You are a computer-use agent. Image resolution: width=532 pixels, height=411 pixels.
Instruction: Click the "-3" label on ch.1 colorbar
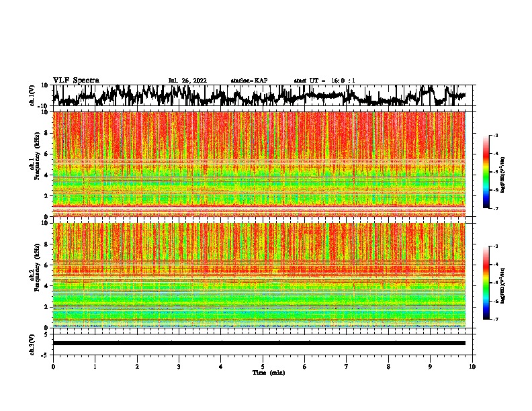(495, 136)
